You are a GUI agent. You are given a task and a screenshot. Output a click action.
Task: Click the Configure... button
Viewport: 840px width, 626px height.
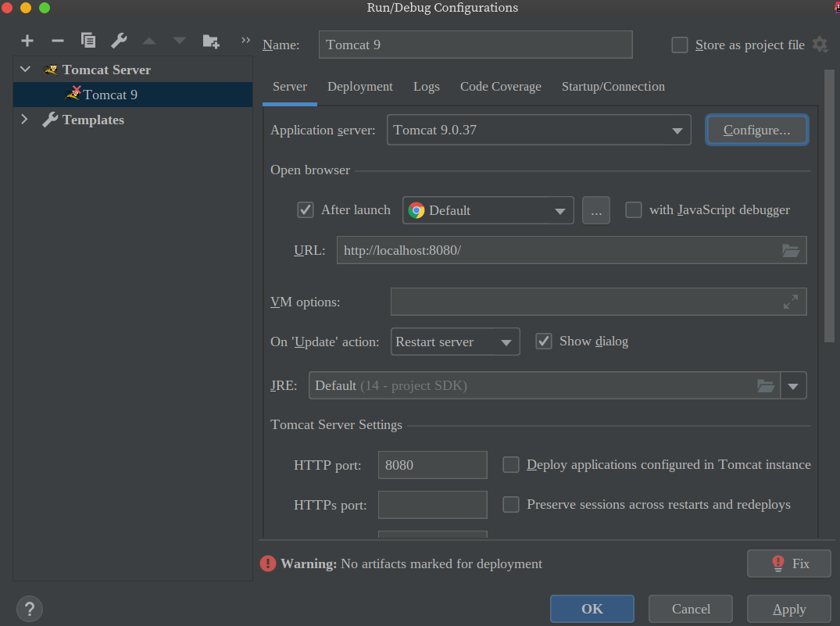757,130
